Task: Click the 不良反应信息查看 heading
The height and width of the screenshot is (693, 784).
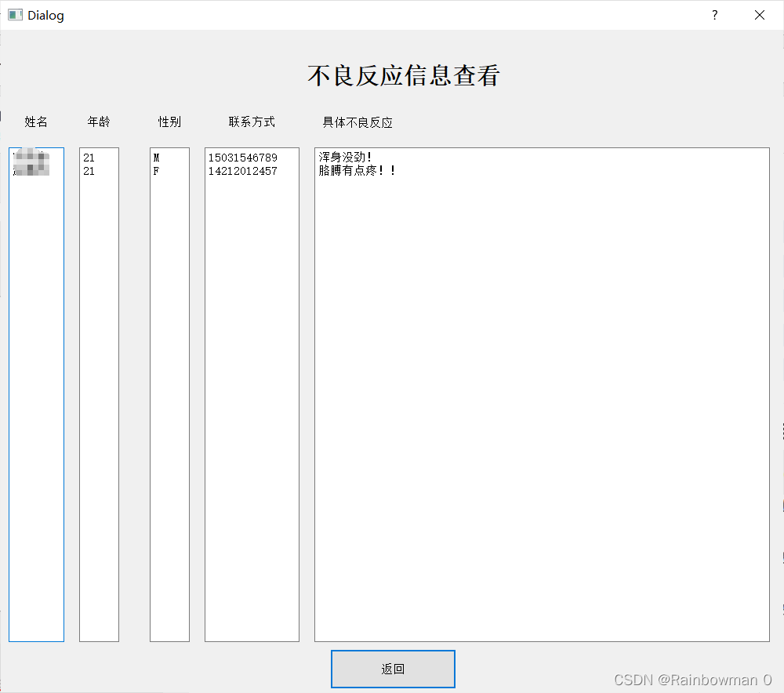Action: pyautogui.click(x=403, y=75)
